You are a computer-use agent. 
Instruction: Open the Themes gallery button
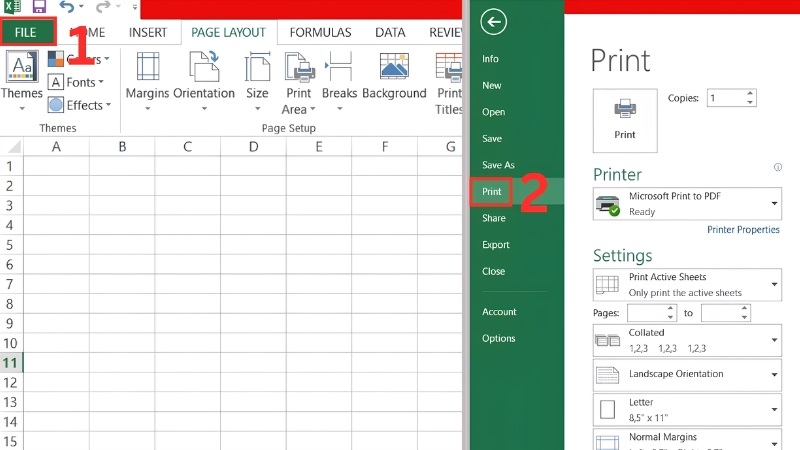[x=21, y=81]
